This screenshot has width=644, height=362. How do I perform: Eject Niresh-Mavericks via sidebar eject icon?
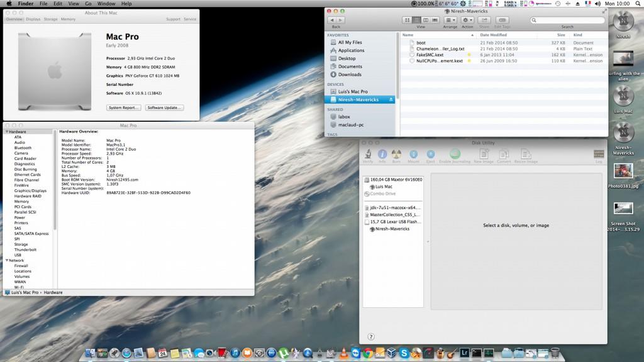[x=391, y=99]
